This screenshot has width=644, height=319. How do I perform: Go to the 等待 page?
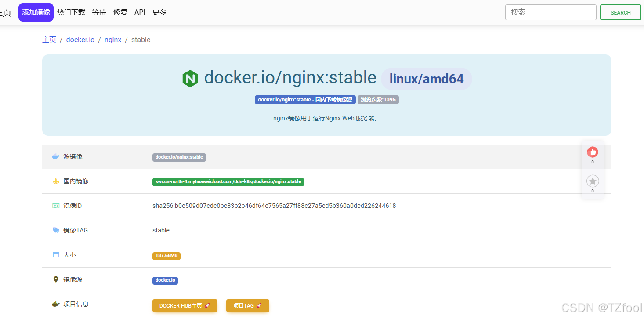pyautogui.click(x=99, y=12)
